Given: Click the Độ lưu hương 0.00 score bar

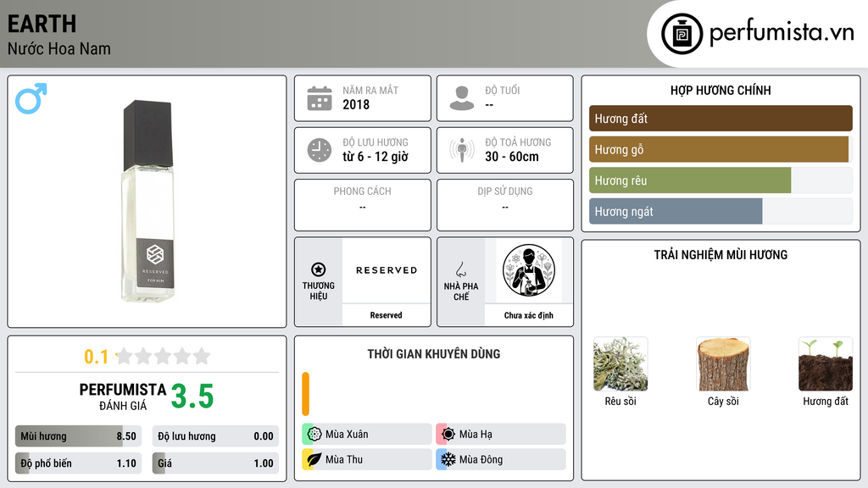Looking at the screenshot, I should click(215, 436).
